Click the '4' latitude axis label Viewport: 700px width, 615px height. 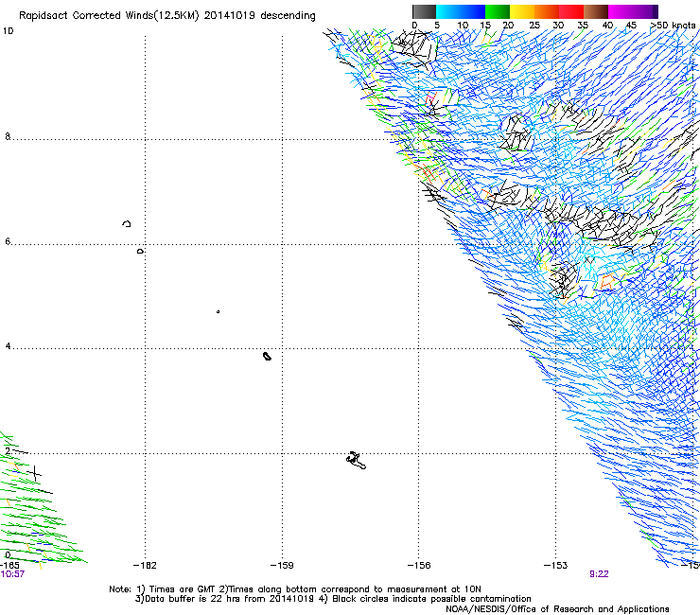click(8, 345)
